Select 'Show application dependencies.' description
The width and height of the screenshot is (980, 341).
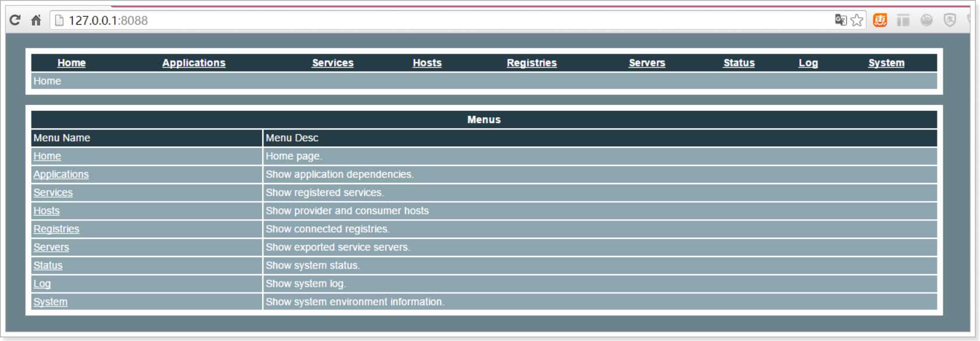click(x=340, y=174)
